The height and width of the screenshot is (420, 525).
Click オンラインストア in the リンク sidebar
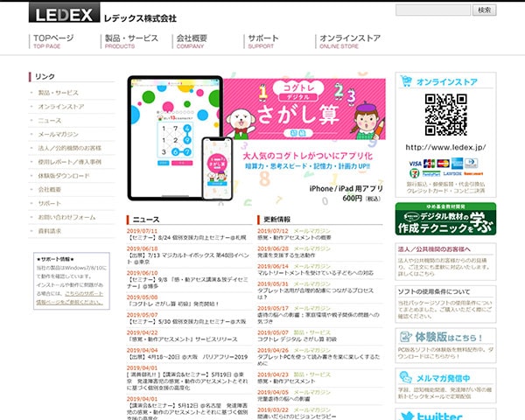61,107
